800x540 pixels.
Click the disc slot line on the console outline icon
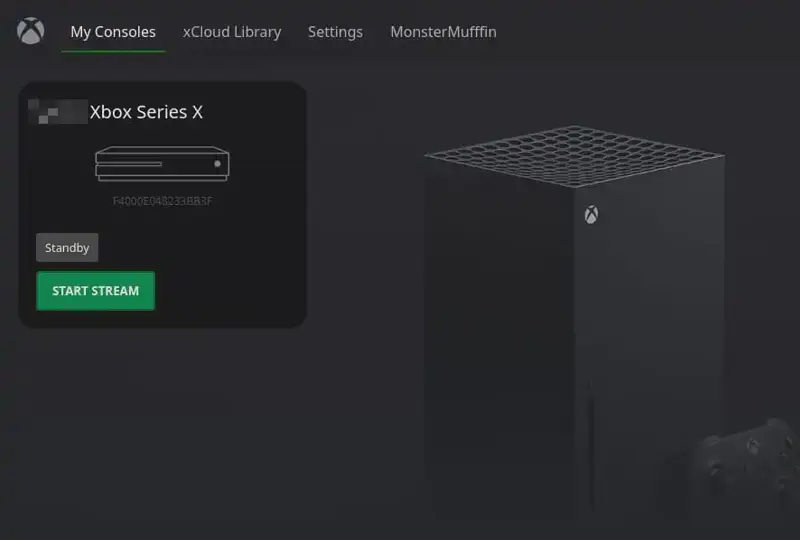[129, 164]
